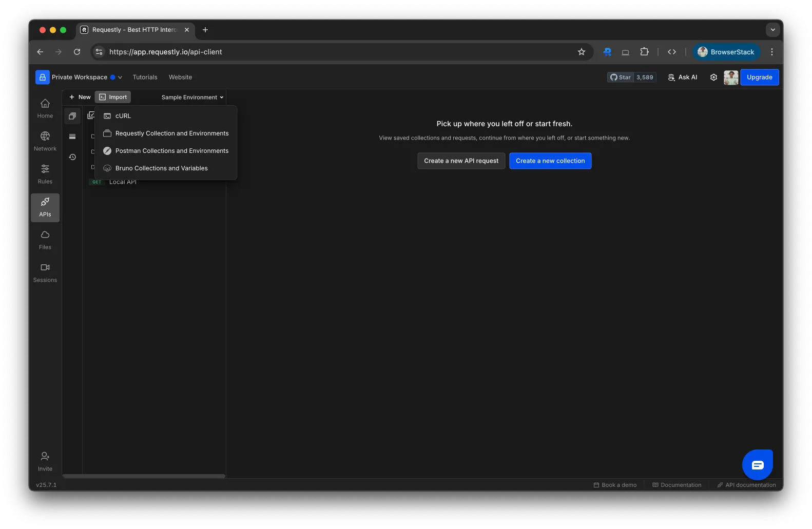Open the Sample Environment dropdown
Image resolution: width=812 pixels, height=529 pixels.
pyautogui.click(x=192, y=97)
